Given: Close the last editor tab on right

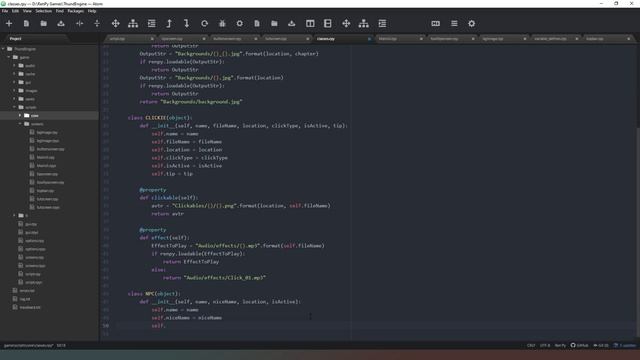Looking at the screenshot, I should (x=629, y=39).
